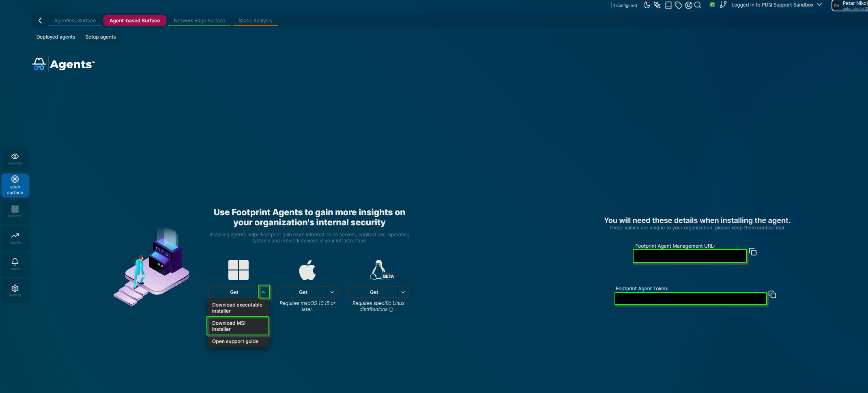Click the Linux distributions info icon
Screen dimensions: 868x393
pos(391,310)
